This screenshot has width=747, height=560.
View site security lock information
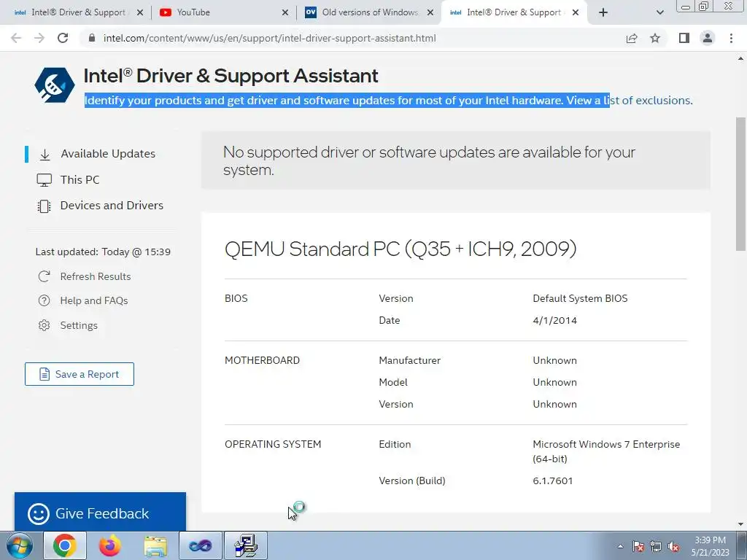92,38
